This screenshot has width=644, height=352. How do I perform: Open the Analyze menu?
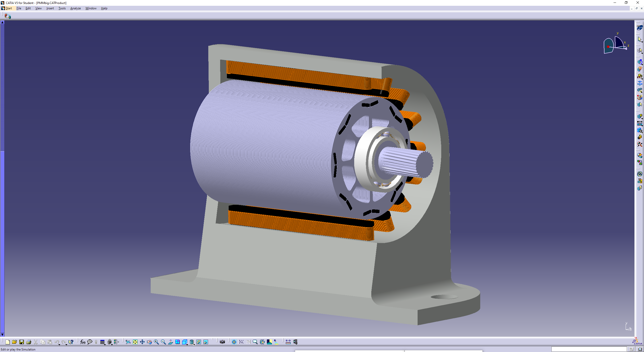click(x=75, y=8)
